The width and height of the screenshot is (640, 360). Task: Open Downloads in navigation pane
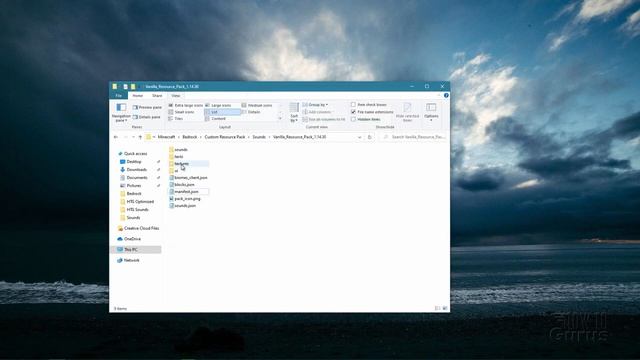point(136,170)
